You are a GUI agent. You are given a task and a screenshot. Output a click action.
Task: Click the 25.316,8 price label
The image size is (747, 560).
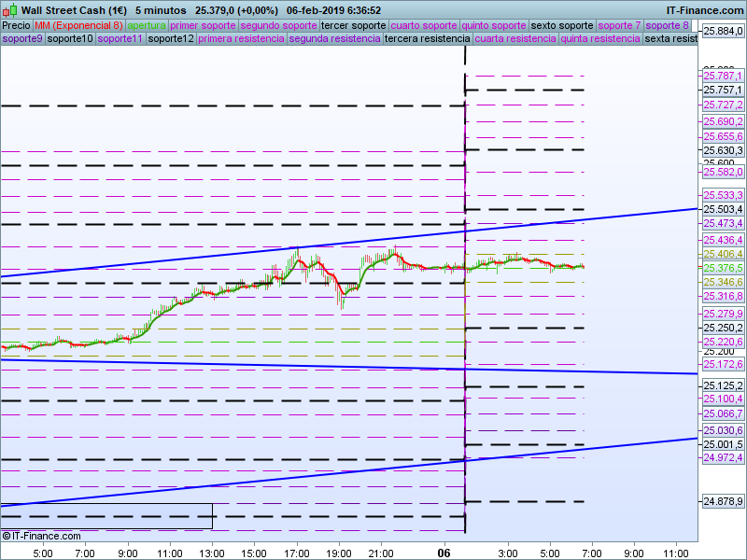tap(723, 296)
